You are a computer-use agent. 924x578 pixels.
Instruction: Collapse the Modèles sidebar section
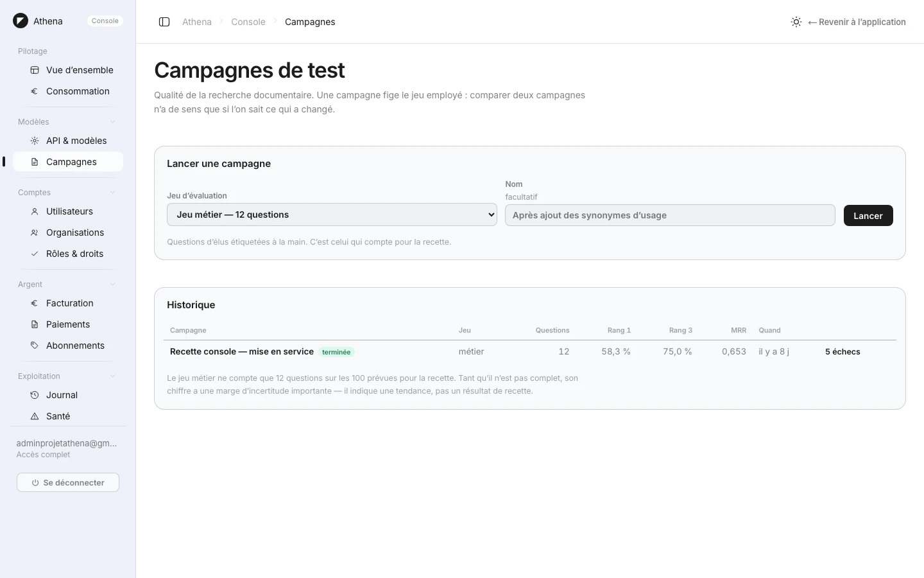tap(113, 122)
